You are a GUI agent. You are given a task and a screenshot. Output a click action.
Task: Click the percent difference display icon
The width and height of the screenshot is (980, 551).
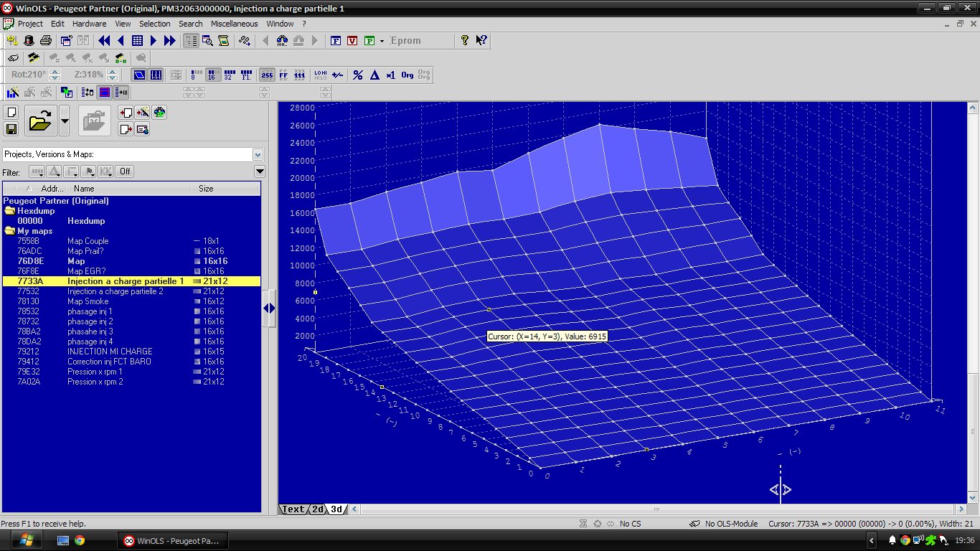click(357, 75)
